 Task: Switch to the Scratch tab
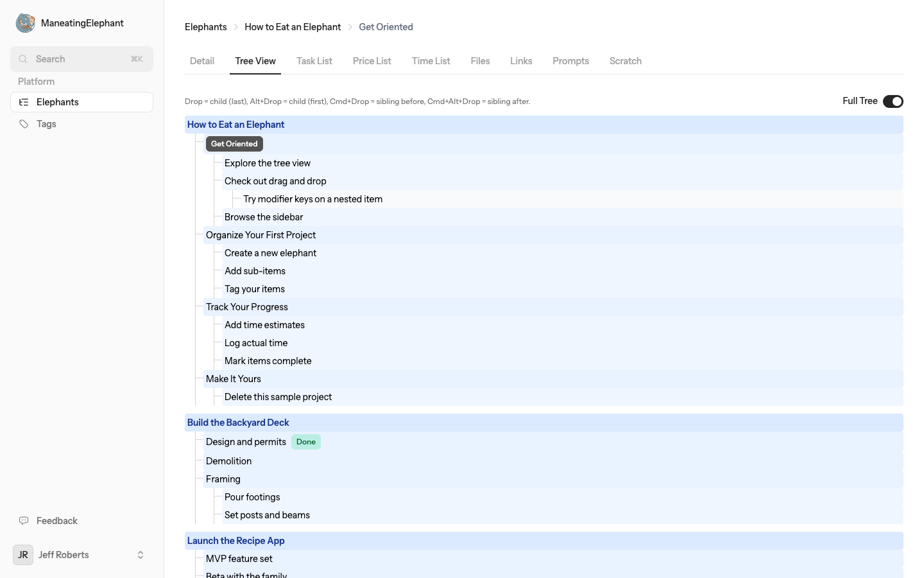tap(626, 61)
